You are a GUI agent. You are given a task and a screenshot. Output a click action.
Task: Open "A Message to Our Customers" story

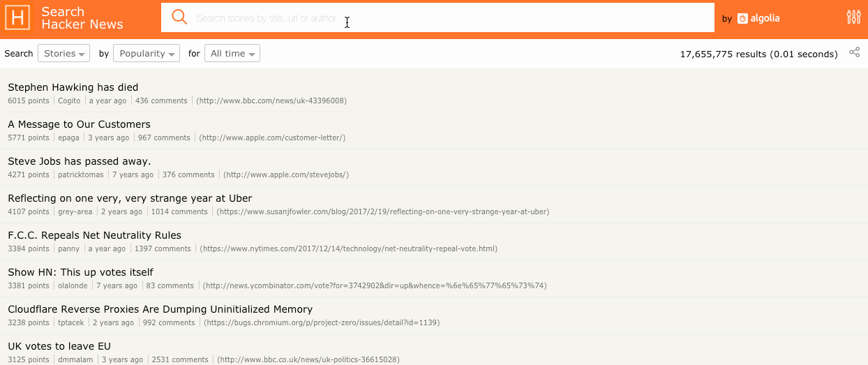pos(79,124)
